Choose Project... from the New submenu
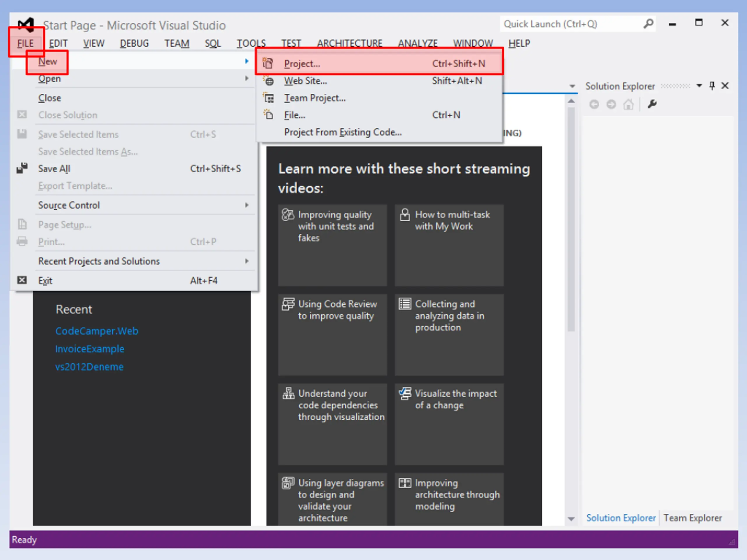 pos(379,64)
